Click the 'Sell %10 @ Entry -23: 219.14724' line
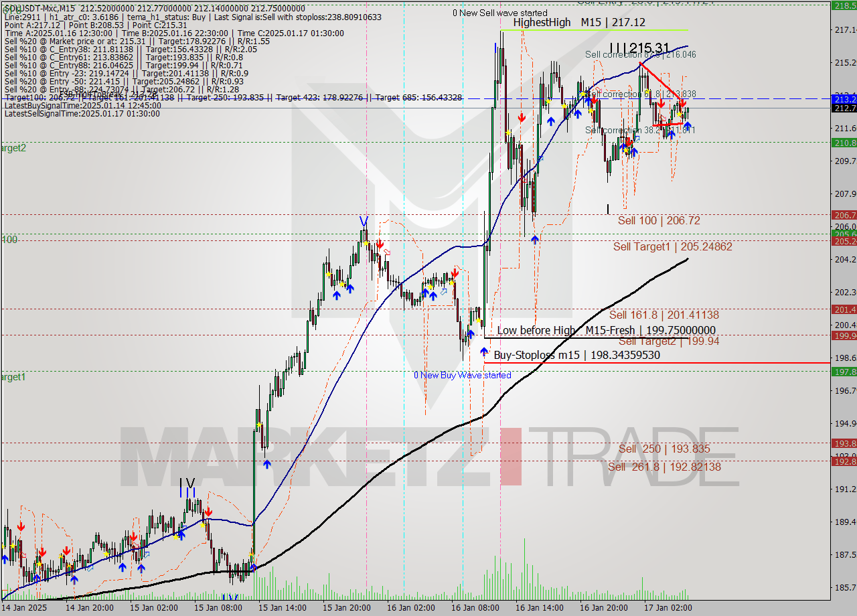This screenshot has height=616, width=857. [127, 73]
